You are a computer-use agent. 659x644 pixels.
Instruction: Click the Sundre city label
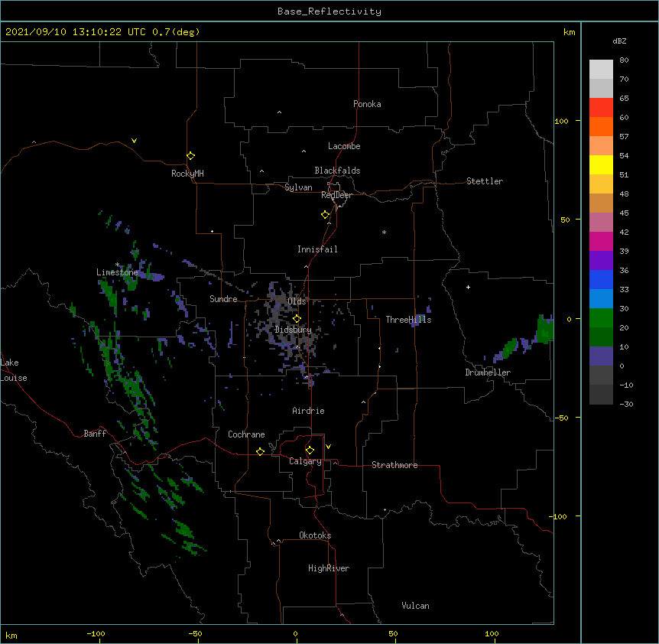tap(223, 299)
